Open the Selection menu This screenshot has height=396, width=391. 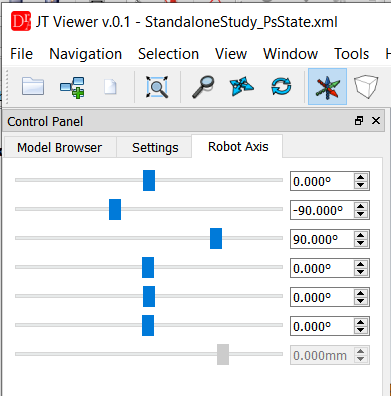tap(168, 54)
